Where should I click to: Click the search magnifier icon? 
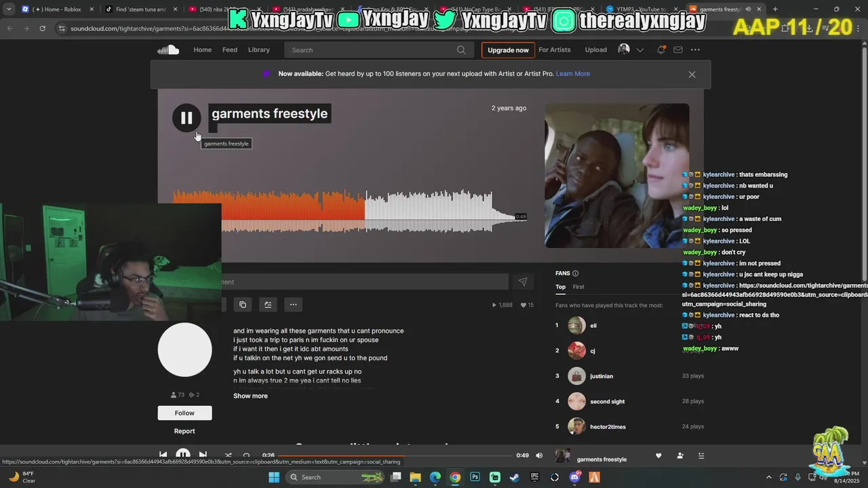coord(461,49)
